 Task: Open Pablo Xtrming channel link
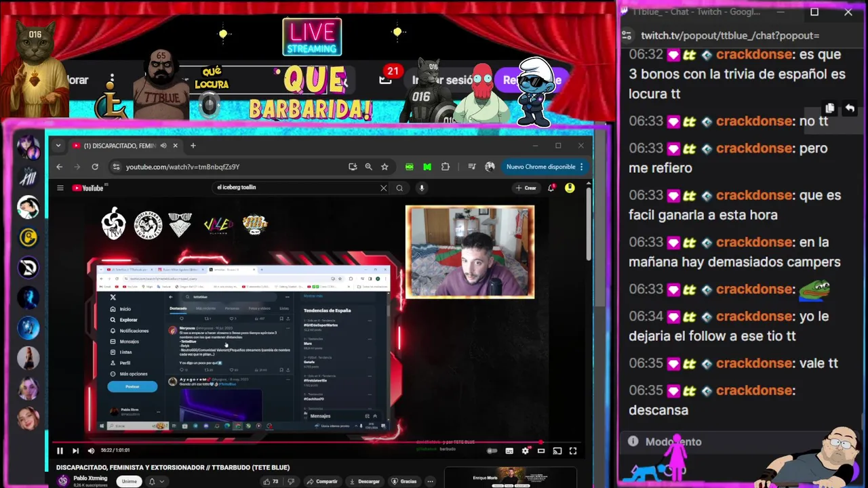(90, 479)
